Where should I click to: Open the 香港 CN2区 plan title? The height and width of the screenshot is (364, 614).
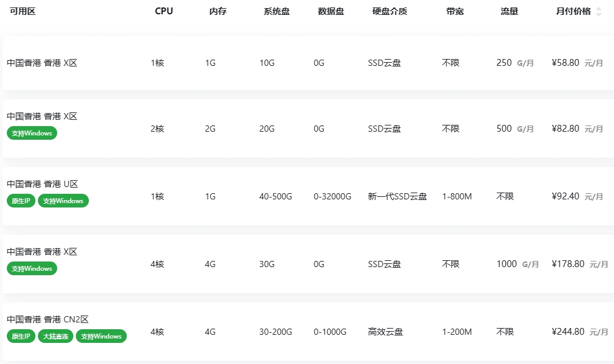(47, 319)
